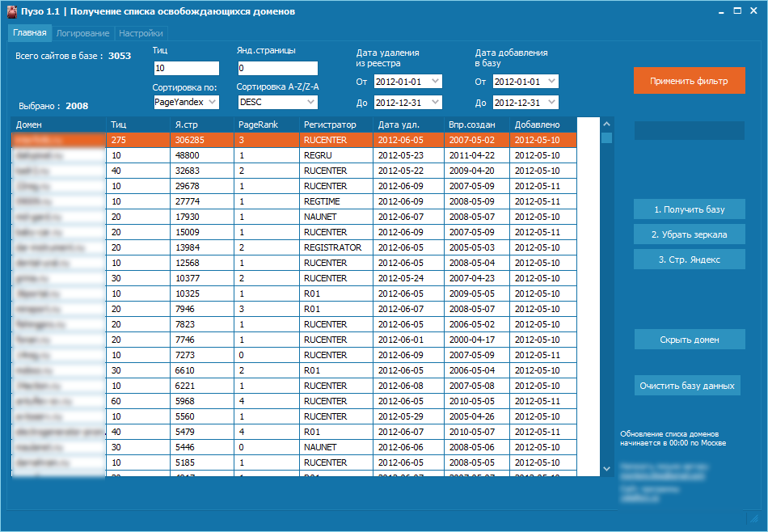768x532 pixels.
Task: Click the 2000-04-17 creation date cell
Action: (477, 340)
